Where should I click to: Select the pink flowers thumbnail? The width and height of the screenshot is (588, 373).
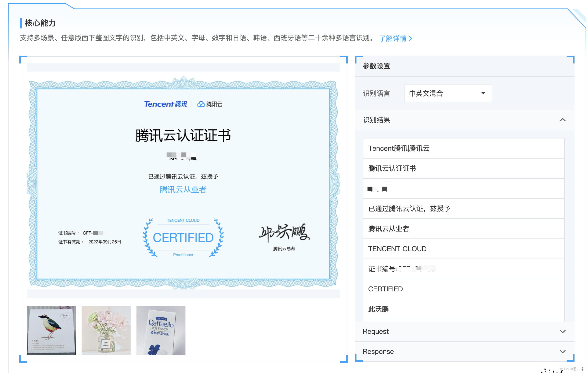tap(106, 330)
